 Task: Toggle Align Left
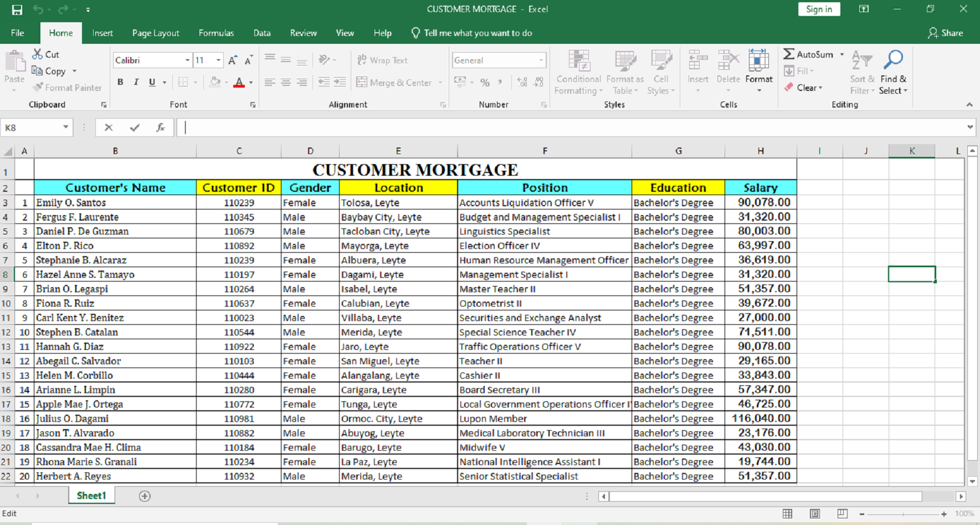coord(270,82)
